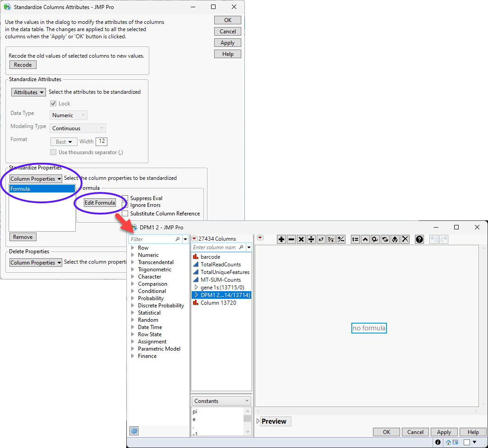The image size is (488, 448).
Task: Insert multiplication operator in formula toolbar
Action: click(x=301, y=239)
